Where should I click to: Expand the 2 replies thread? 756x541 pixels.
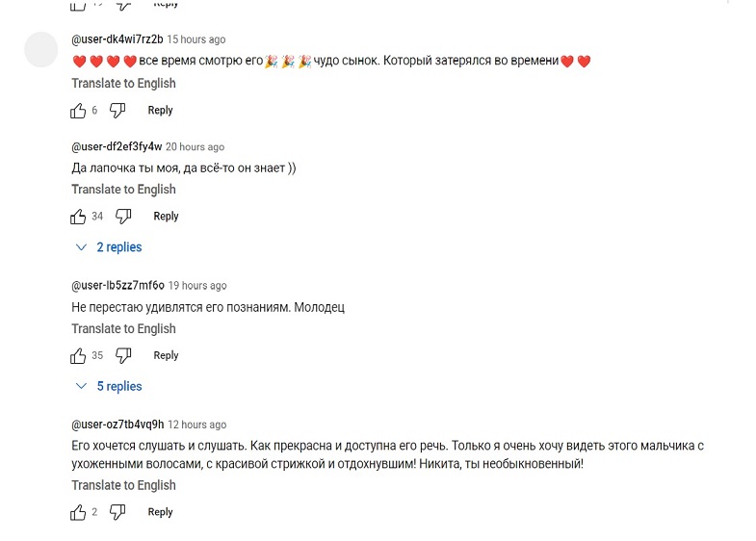[109, 247]
